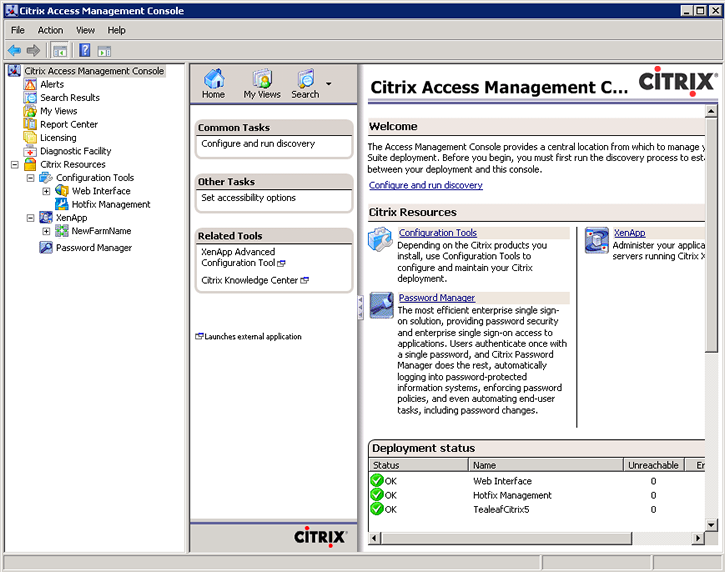Select the Hotfix Management deployment status row
Viewport: 725px width, 572px height.
point(537,495)
